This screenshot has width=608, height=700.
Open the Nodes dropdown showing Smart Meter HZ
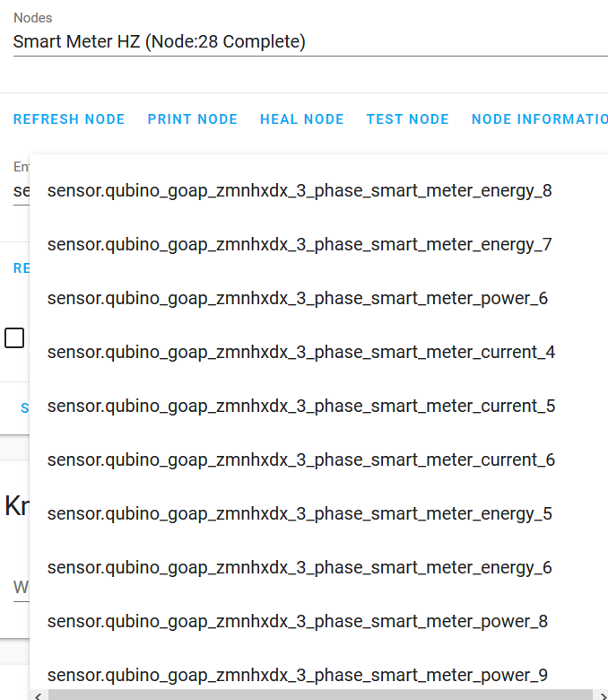(x=310, y=42)
